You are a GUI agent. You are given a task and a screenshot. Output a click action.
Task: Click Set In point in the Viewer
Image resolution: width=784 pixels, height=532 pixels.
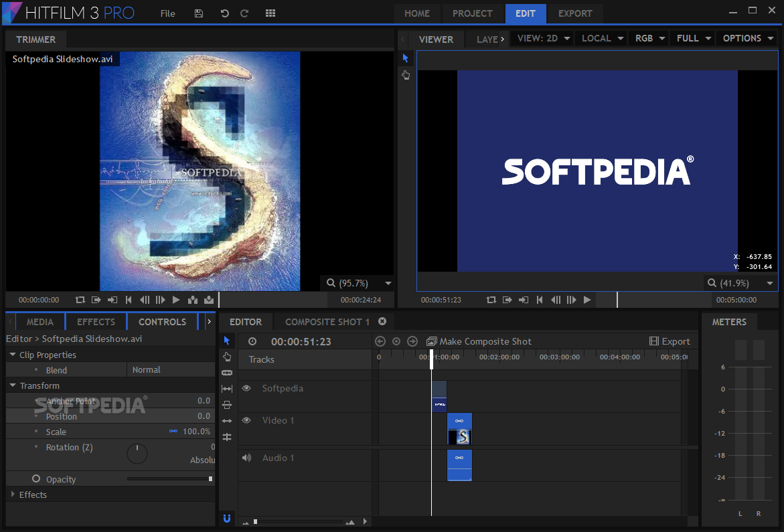(x=507, y=300)
